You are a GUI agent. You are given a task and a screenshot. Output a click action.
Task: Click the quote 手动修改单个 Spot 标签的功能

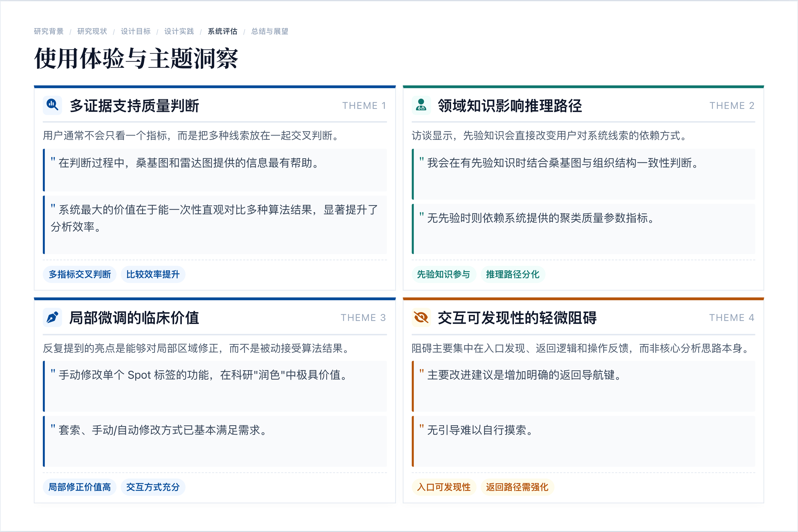pos(215,386)
